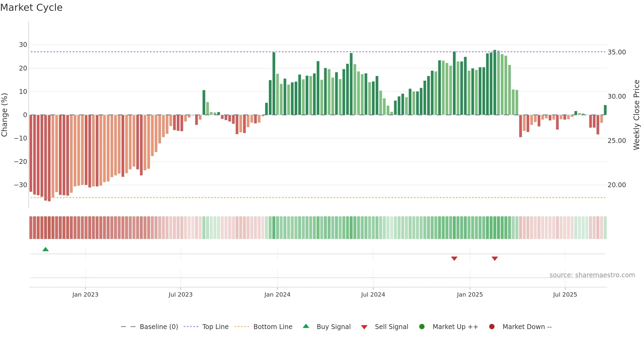644x362 pixels.
Task: Click the 35.00 price axis label
Action: [x=617, y=52]
